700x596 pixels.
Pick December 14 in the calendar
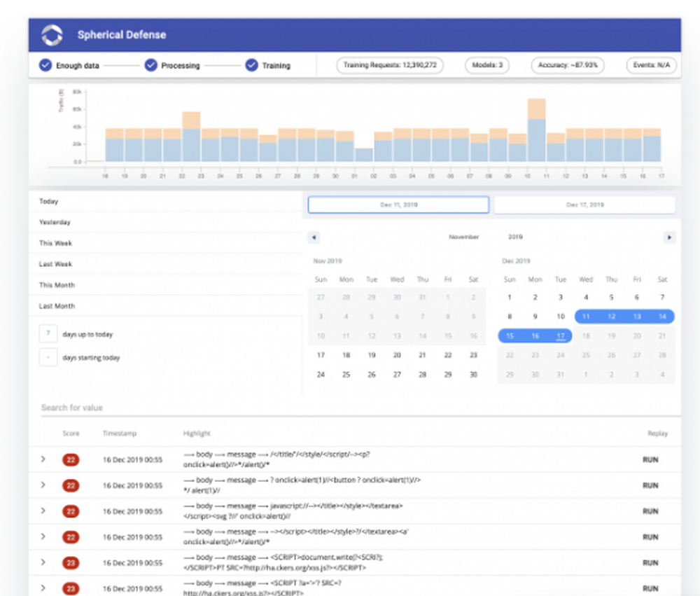click(x=662, y=317)
